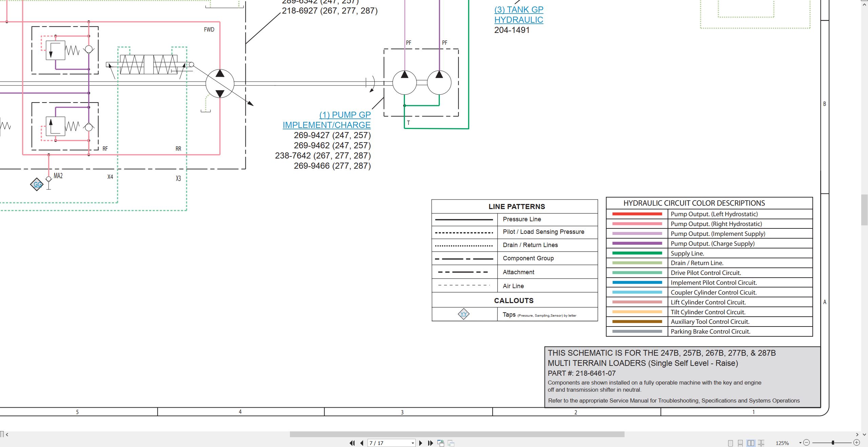Click the go to next view icon

coord(451,443)
